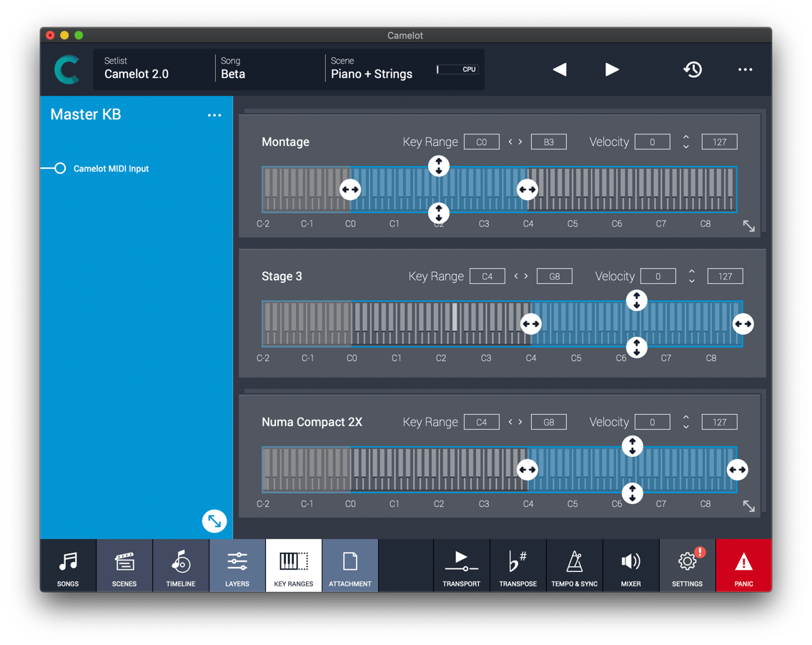Click the Master KB heading
Viewport: 812px width, 645px height.
[x=86, y=114]
